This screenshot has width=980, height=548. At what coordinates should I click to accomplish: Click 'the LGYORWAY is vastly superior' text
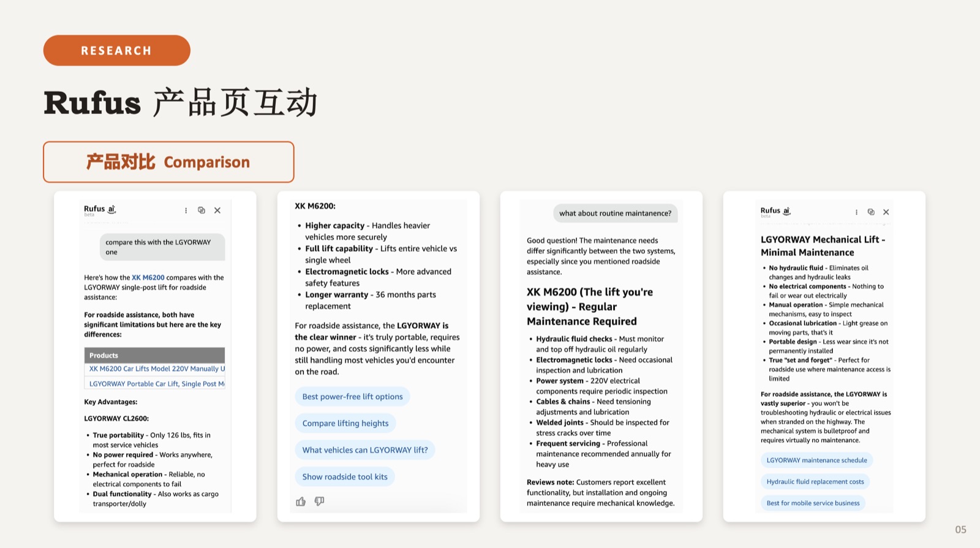point(824,399)
